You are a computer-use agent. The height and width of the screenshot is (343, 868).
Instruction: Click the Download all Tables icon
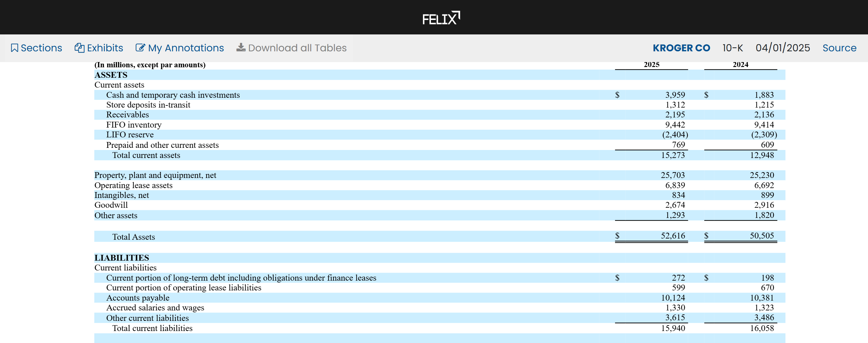241,48
